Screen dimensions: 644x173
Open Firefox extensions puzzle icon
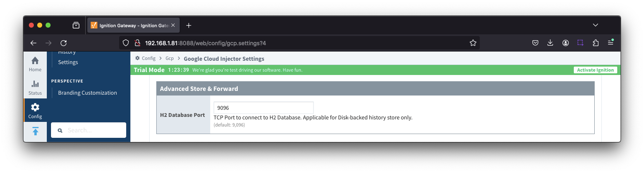tap(596, 43)
